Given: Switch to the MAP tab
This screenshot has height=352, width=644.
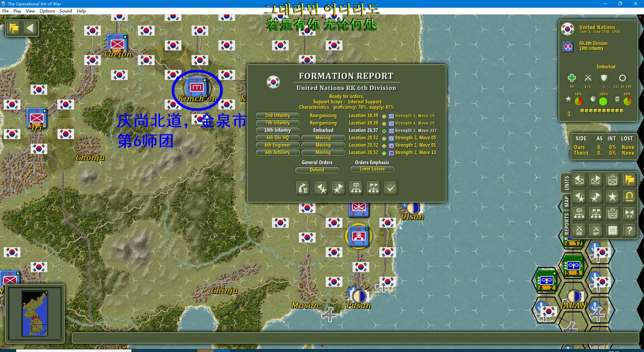Looking at the screenshot, I should (567, 202).
